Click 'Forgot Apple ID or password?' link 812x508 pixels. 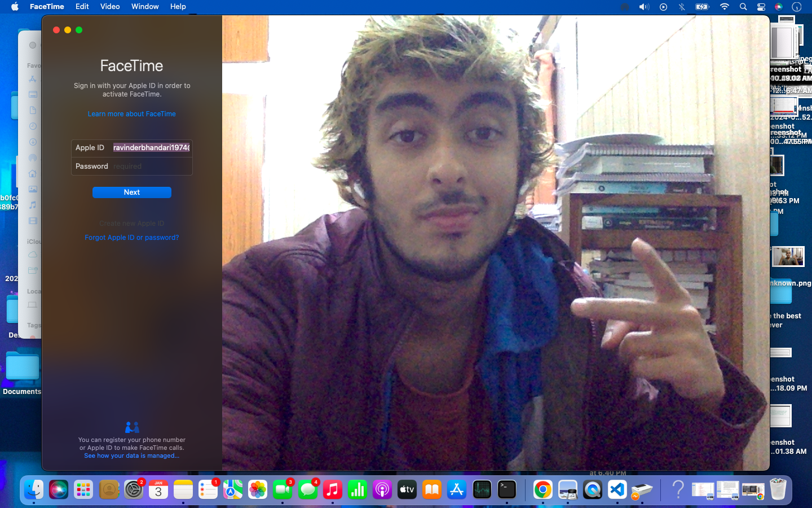132,238
